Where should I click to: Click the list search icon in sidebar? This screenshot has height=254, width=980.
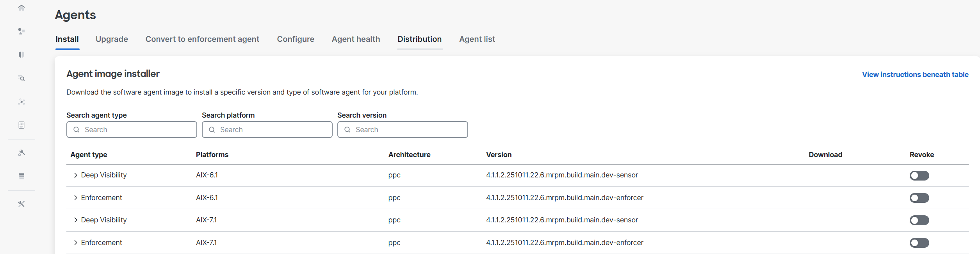click(x=21, y=79)
